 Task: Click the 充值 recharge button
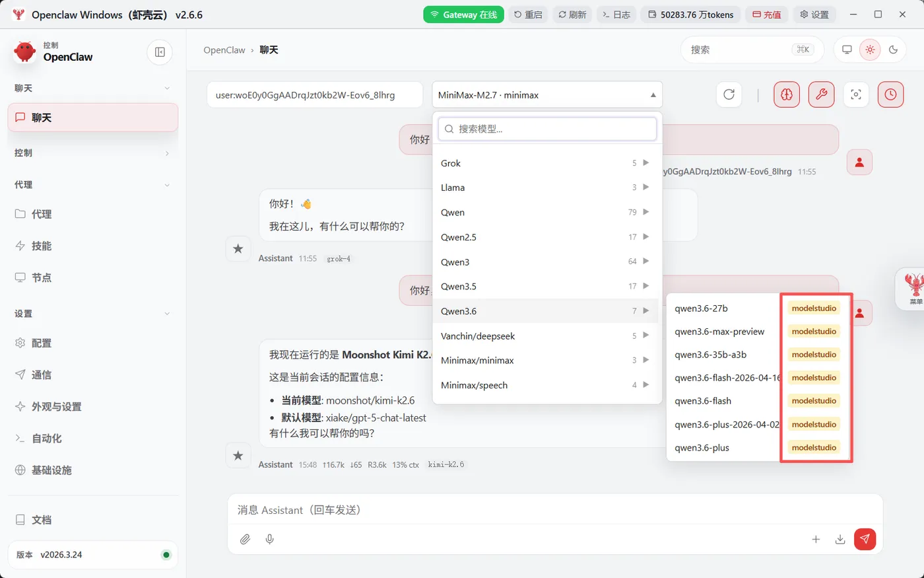tap(767, 15)
